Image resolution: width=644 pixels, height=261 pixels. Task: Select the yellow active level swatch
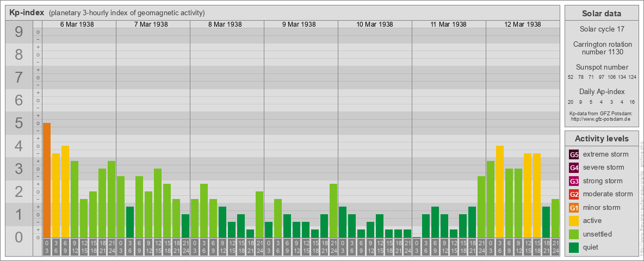pos(574,221)
